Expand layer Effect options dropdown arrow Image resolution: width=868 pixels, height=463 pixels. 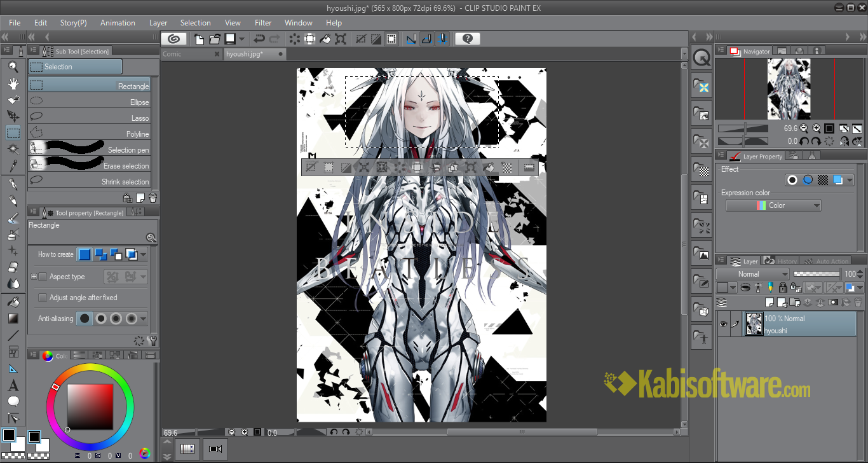click(850, 180)
